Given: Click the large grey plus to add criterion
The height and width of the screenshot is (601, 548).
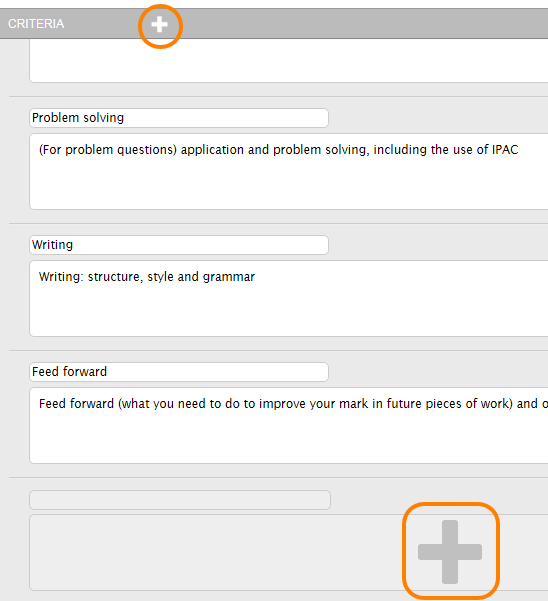Looking at the screenshot, I should point(450,552).
